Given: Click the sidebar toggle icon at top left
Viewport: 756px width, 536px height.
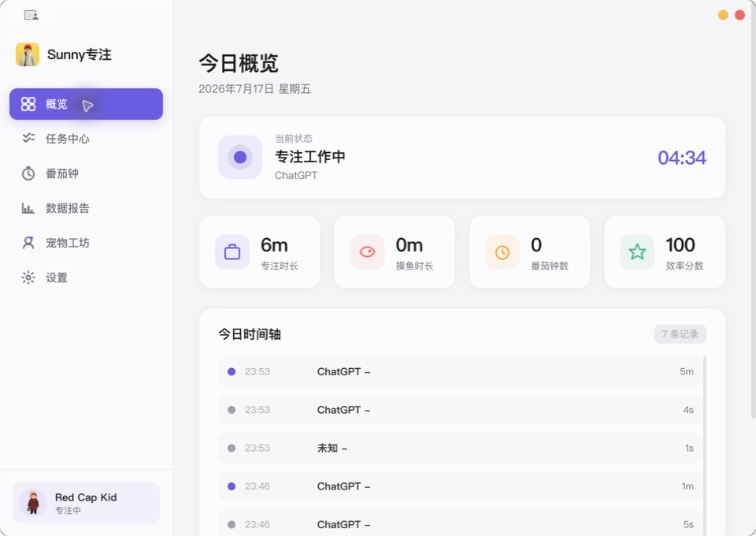Looking at the screenshot, I should (x=31, y=16).
